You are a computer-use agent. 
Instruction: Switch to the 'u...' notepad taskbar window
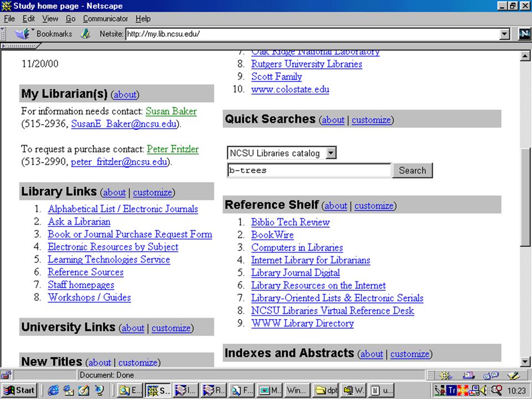381,391
